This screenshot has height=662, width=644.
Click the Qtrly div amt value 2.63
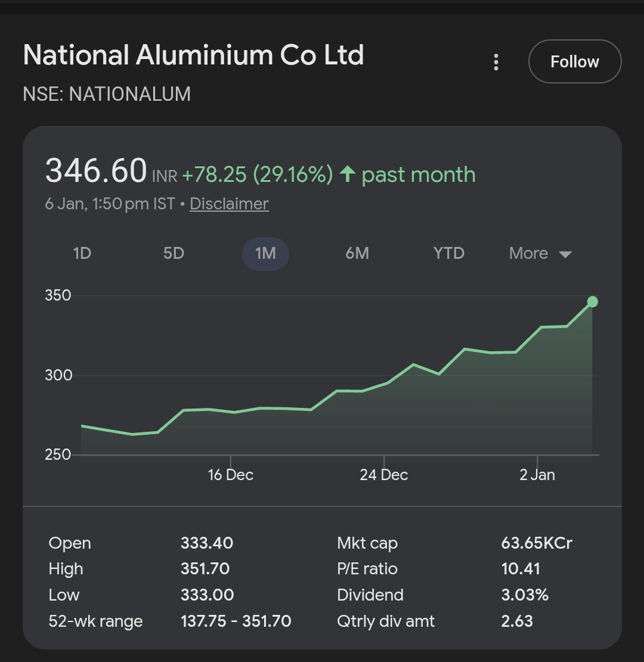[x=517, y=621]
